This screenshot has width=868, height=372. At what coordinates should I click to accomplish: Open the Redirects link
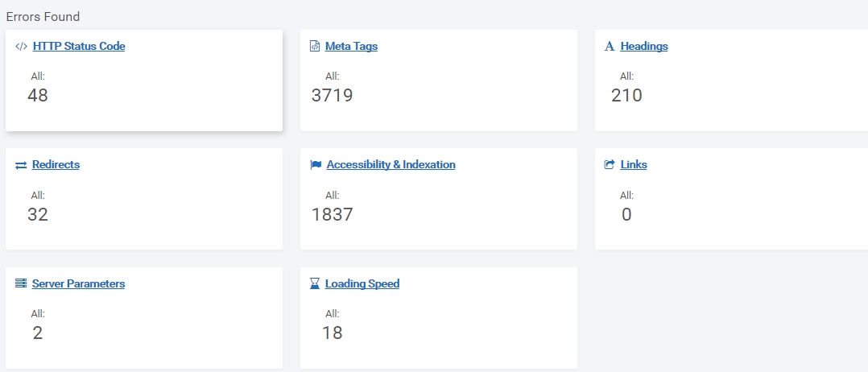(56, 165)
